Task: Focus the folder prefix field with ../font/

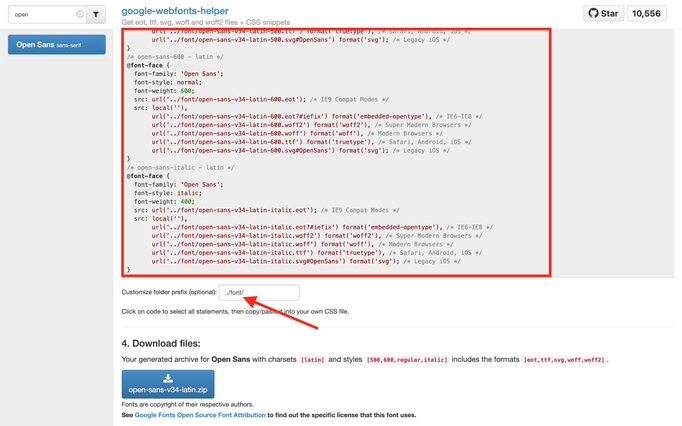Action: tap(259, 292)
